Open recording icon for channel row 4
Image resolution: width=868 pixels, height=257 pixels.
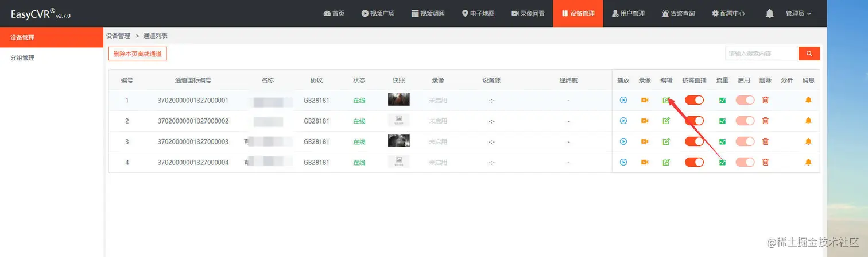(x=645, y=162)
